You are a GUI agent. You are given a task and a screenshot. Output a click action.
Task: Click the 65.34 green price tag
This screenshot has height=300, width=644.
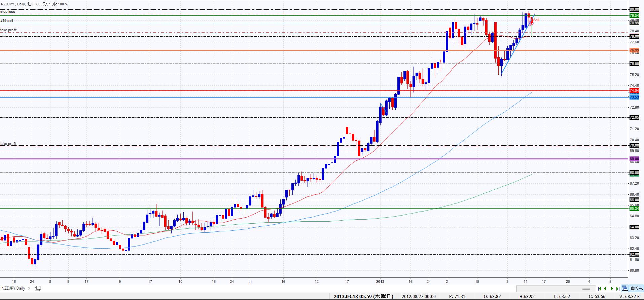coord(634,209)
